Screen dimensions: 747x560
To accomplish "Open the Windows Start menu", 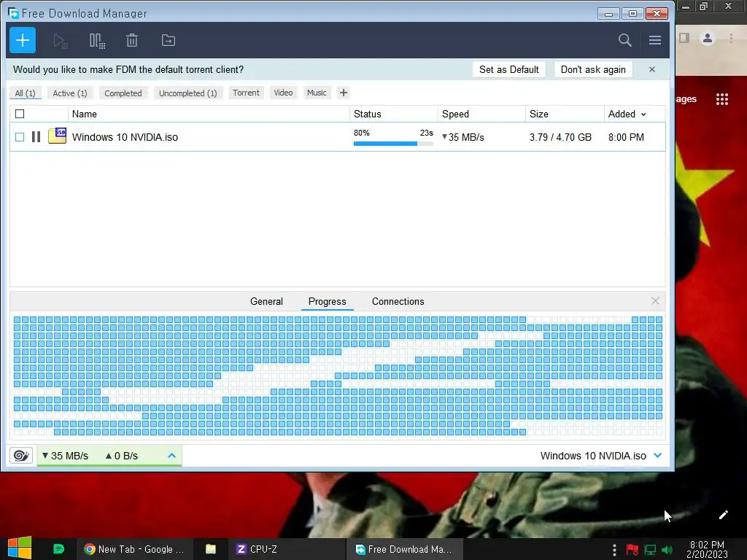I will click(19, 548).
